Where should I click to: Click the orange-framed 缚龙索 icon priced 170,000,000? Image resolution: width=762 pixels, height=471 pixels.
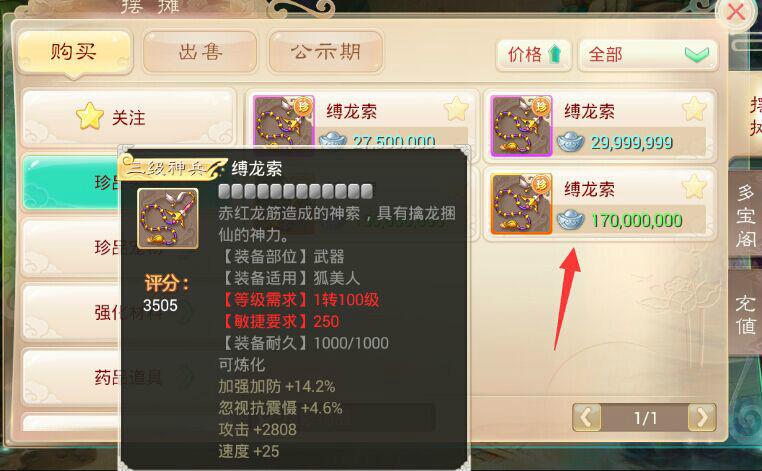point(521,204)
